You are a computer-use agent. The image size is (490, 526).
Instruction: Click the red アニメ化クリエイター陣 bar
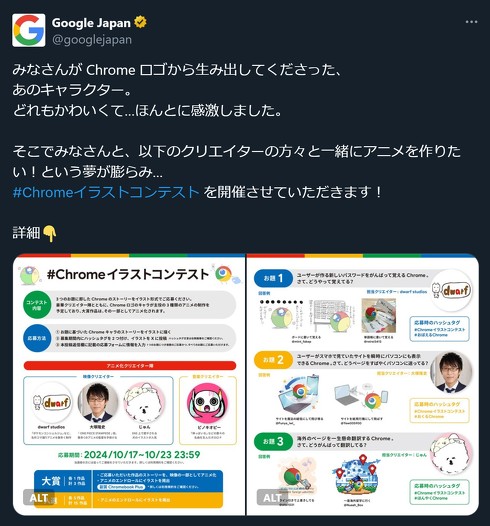130,365
